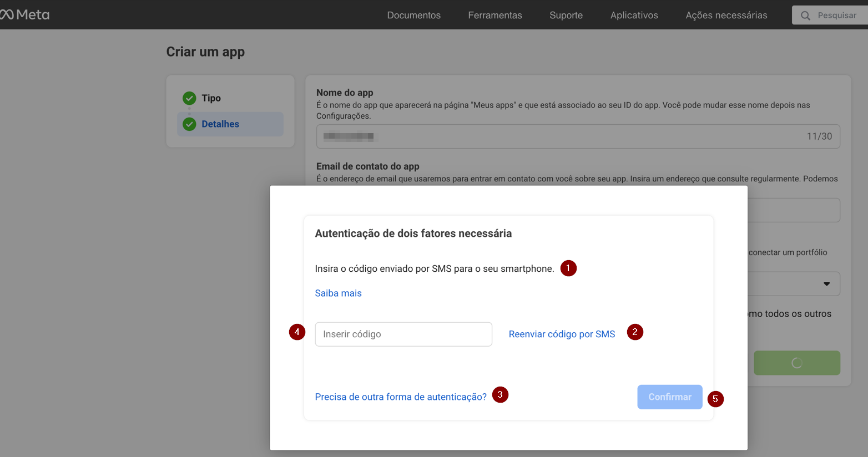Screen dimensions: 868x457
Task: Open the Saiba mais link
Action: [x=338, y=293]
